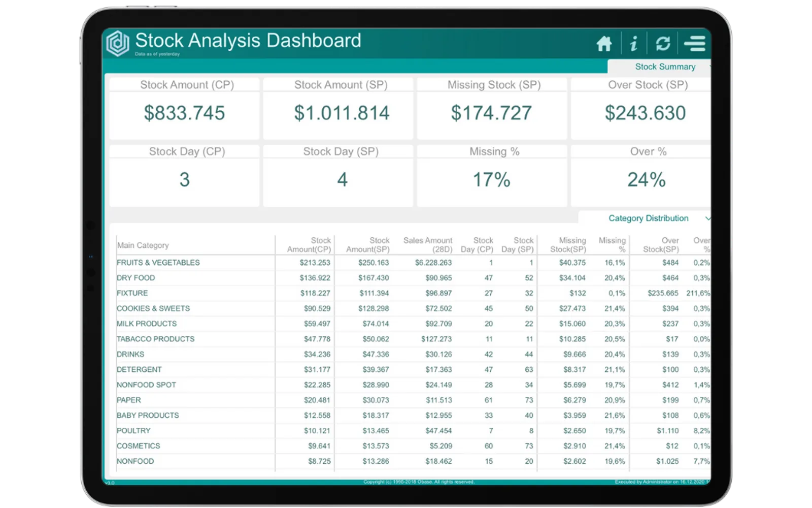The height and width of the screenshot is (508, 812).
Task: Select the COSMETICS category row
Action: pyautogui.click(x=413, y=446)
